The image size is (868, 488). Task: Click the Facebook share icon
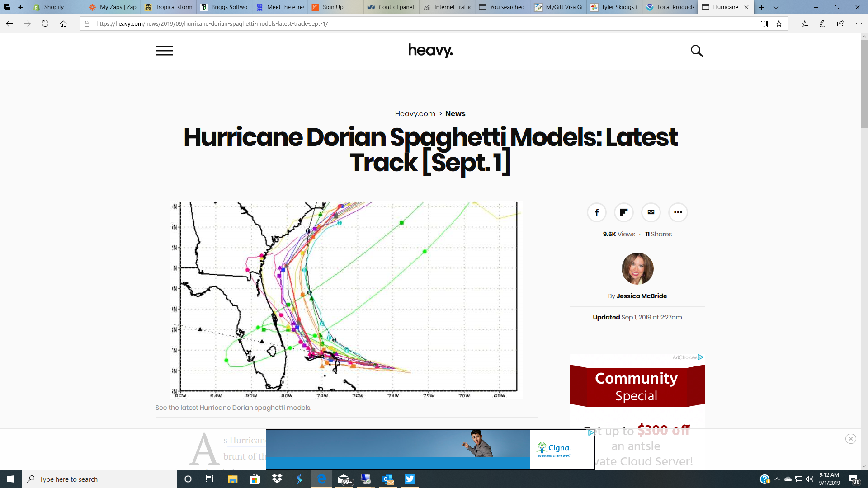tap(596, 212)
